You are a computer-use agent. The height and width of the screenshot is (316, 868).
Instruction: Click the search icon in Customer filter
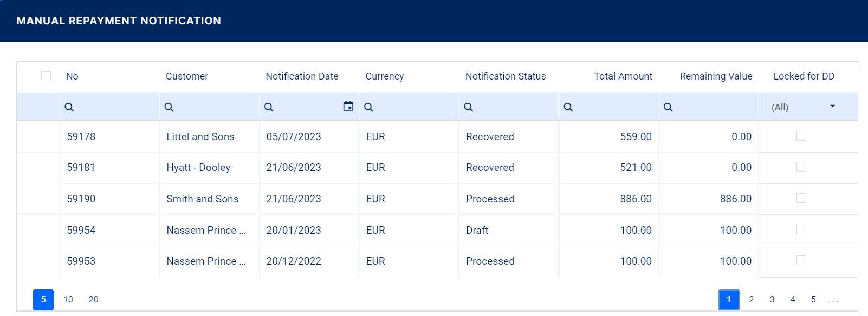click(169, 107)
